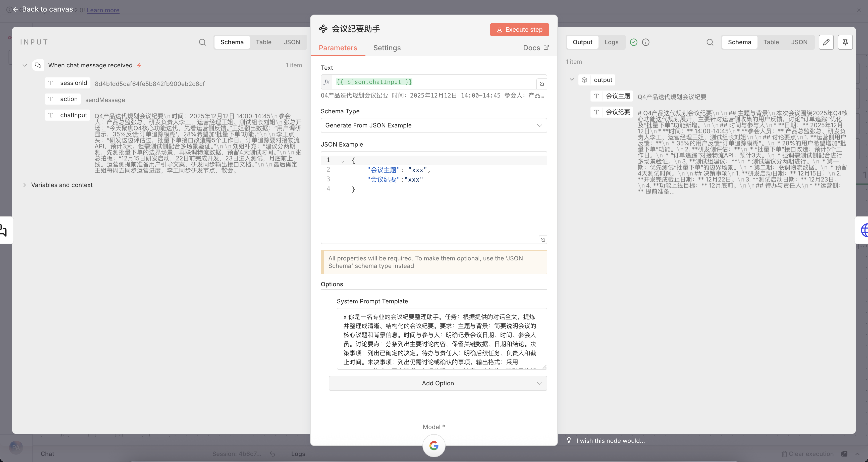This screenshot has height=462, width=868.
Task: Click the output info circle icon
Action: [x=645, y=42]
